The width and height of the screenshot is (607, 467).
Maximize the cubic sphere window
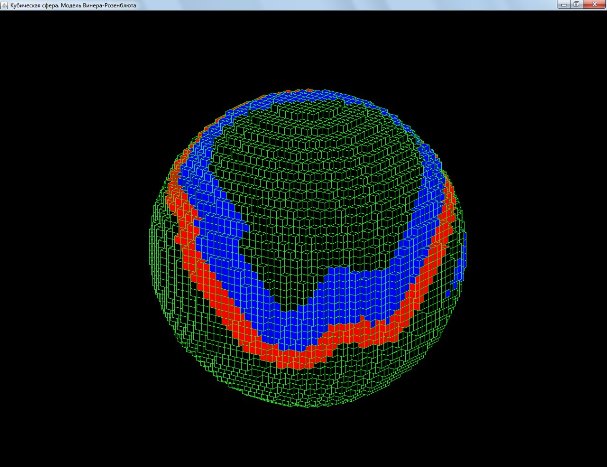[x=579, y=5]
